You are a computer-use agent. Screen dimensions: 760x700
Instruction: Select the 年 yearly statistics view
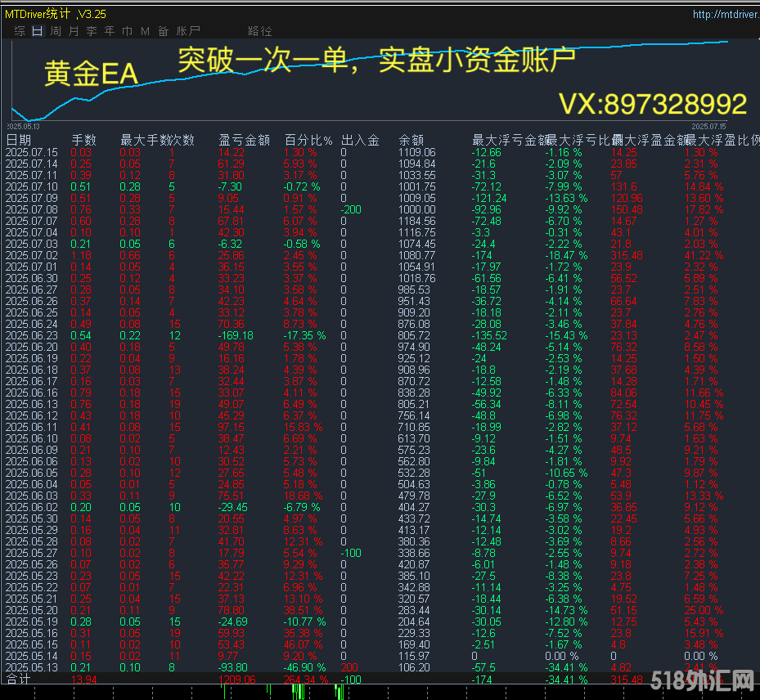(x=109, y=30)
